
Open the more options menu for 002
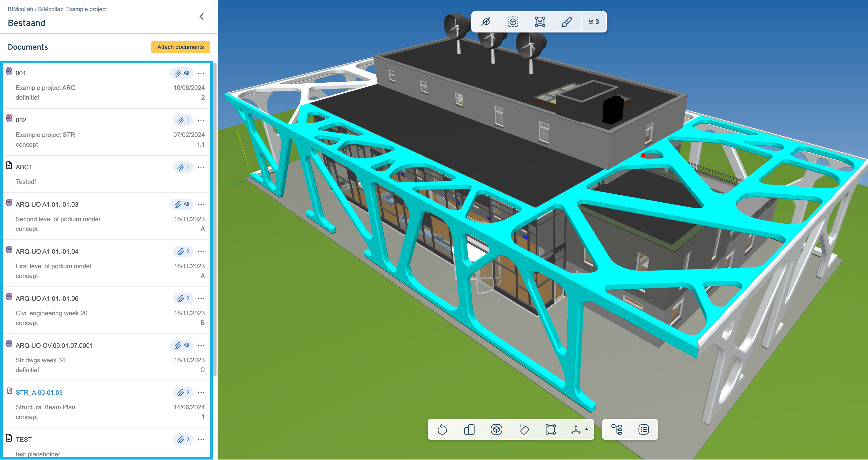point(201,120)
